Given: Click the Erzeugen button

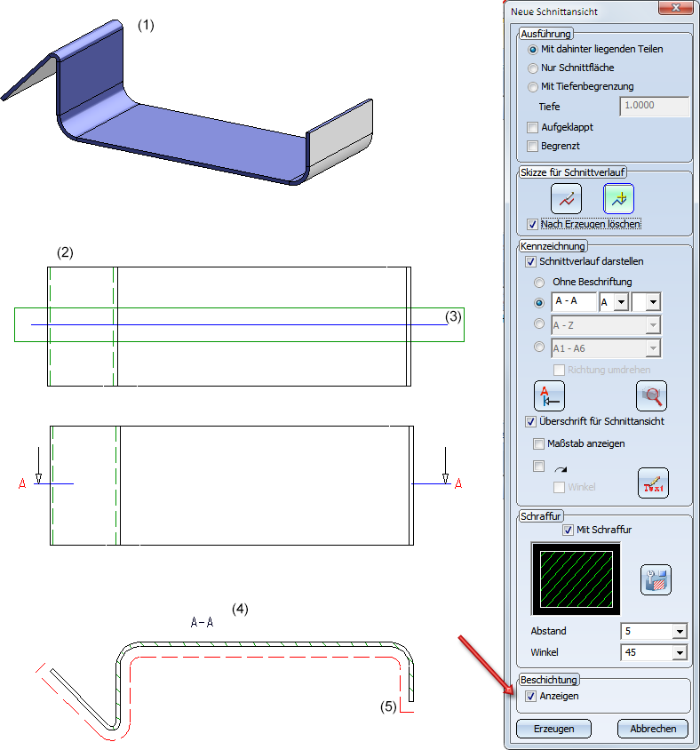Looking at the screenshot, I should pyautogui.click(x=553, y=729).
